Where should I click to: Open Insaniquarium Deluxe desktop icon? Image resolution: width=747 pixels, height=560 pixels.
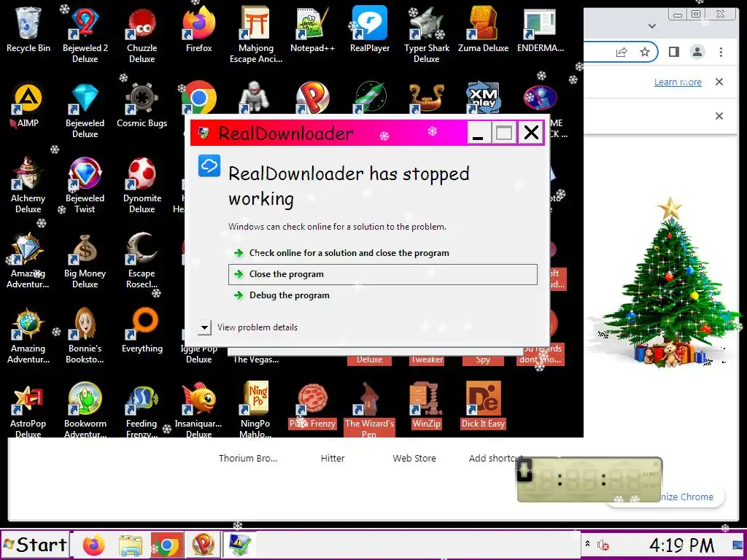[198, 411]
